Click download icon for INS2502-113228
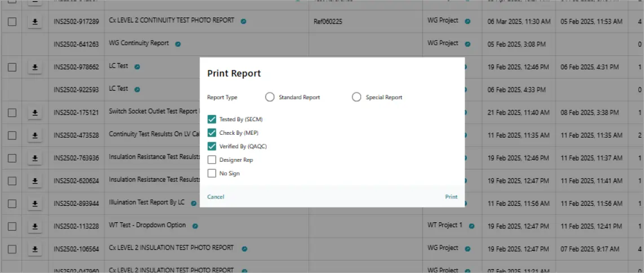The height and width of the screenshot is (273, 644). pyautogui.click(x=35, y=226)
